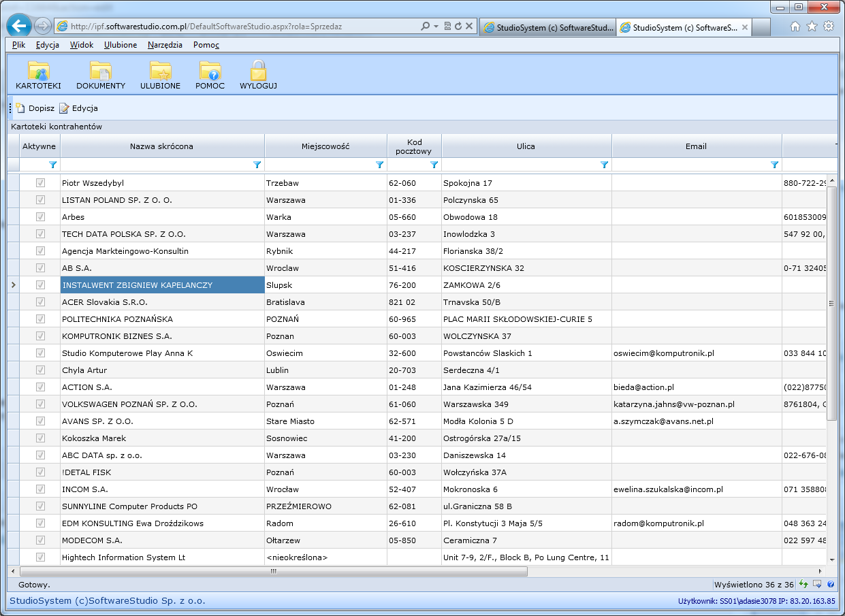Open the Narzędzia menu
Viewport: 845px width, 616px height.
coord(165,45)
